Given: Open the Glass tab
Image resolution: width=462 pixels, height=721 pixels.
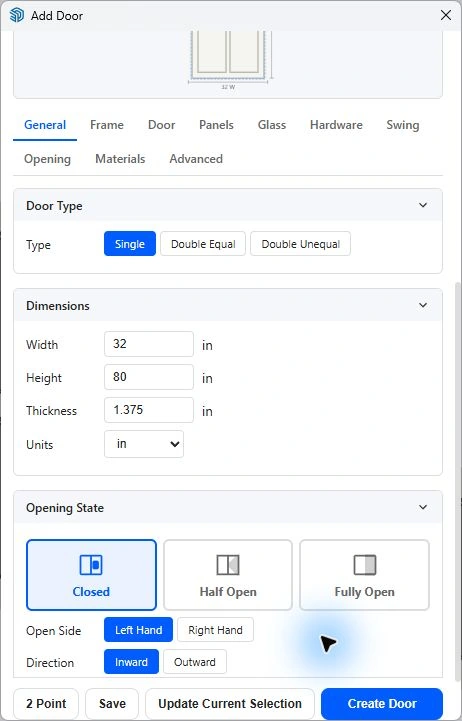Looking at the screenshot, I should (x=272, y=125).
